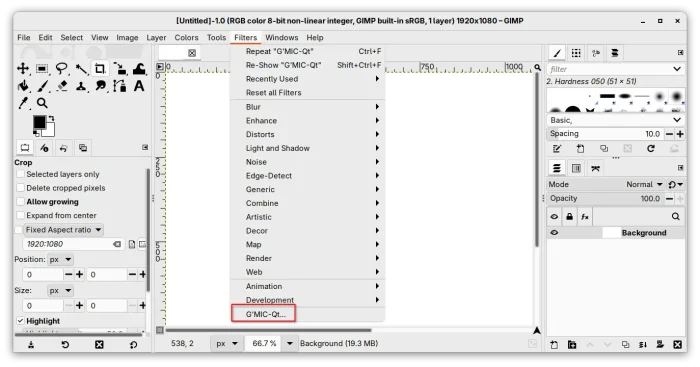
Task: Switch to the Tool Options tab
Action: 25,148
